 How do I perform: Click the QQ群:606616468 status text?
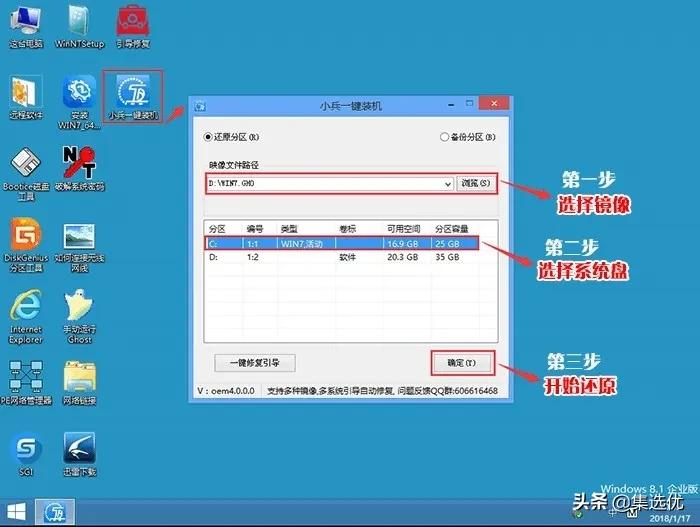coord(464,391)
